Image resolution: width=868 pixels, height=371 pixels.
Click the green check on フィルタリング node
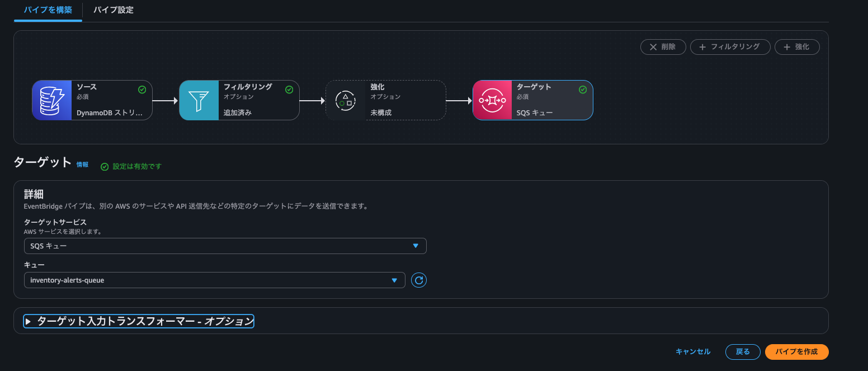click(x=289, y=90)
